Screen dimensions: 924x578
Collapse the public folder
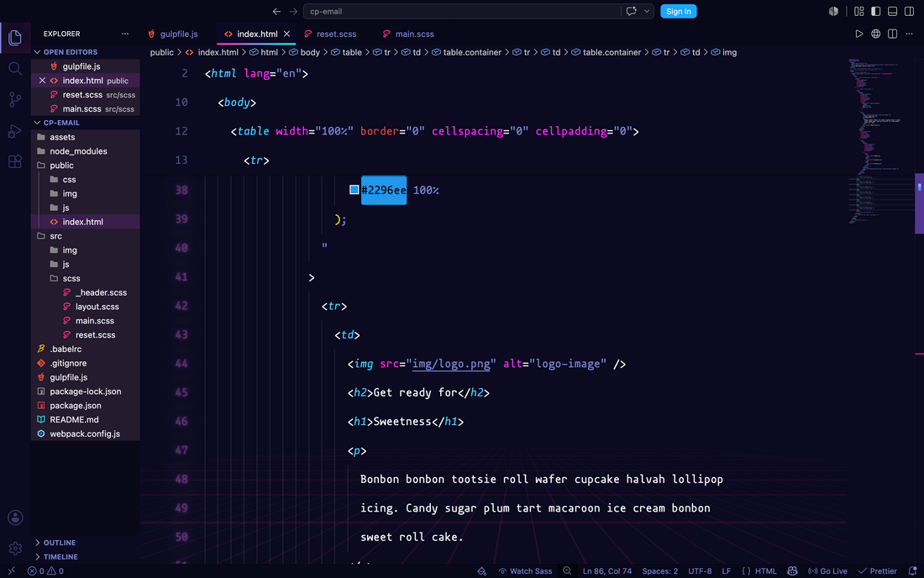[85, 166]
